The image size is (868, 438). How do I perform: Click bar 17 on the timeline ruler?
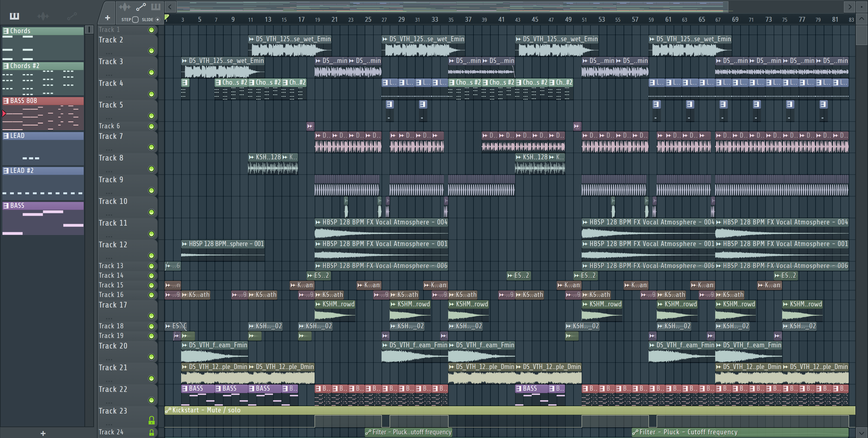click(x=301, y=20)
